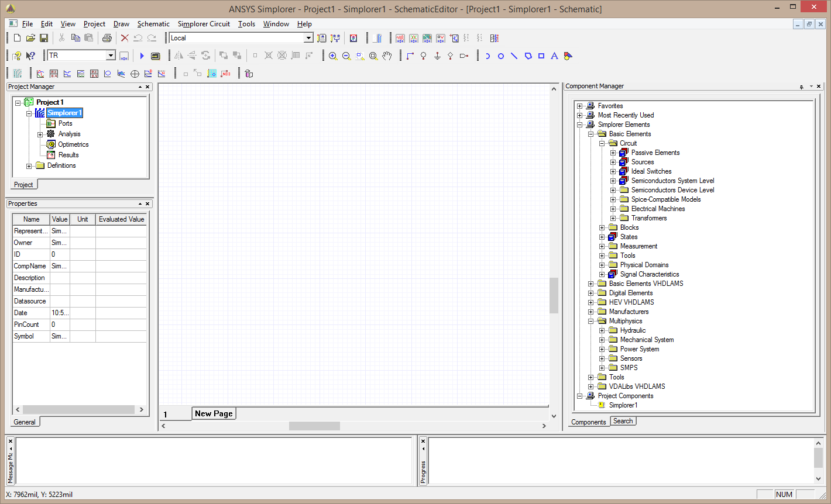Zoom in using the plus magnifier icon
Screen dimensions: 831x504
[333, 56]
